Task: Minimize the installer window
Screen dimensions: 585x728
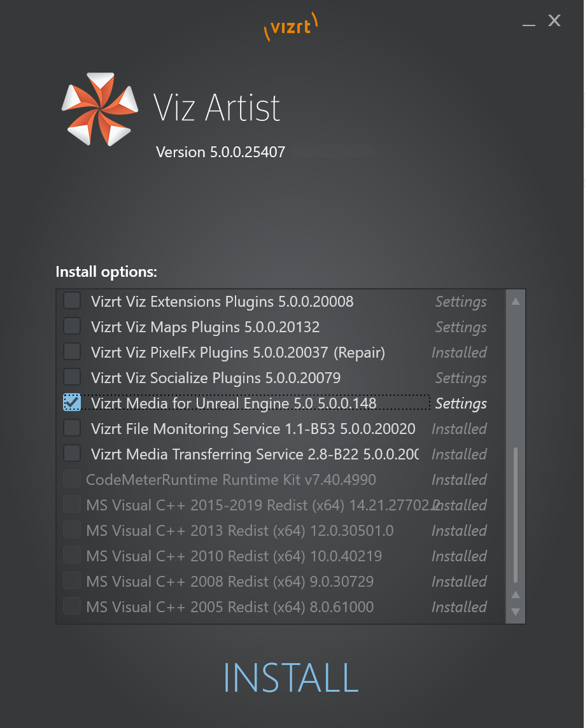Action: (529, 22)
